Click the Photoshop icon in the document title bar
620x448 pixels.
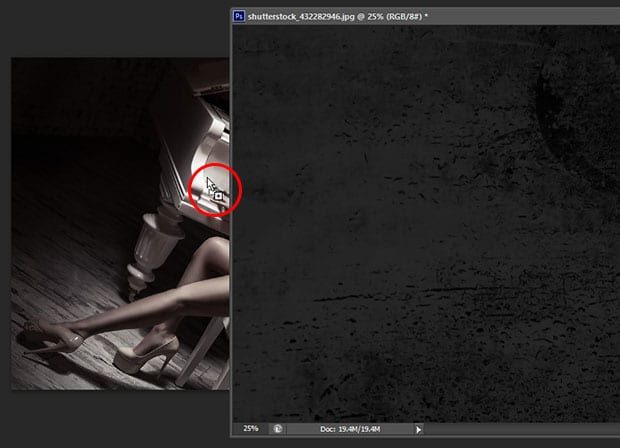click(x=239, y=15)
